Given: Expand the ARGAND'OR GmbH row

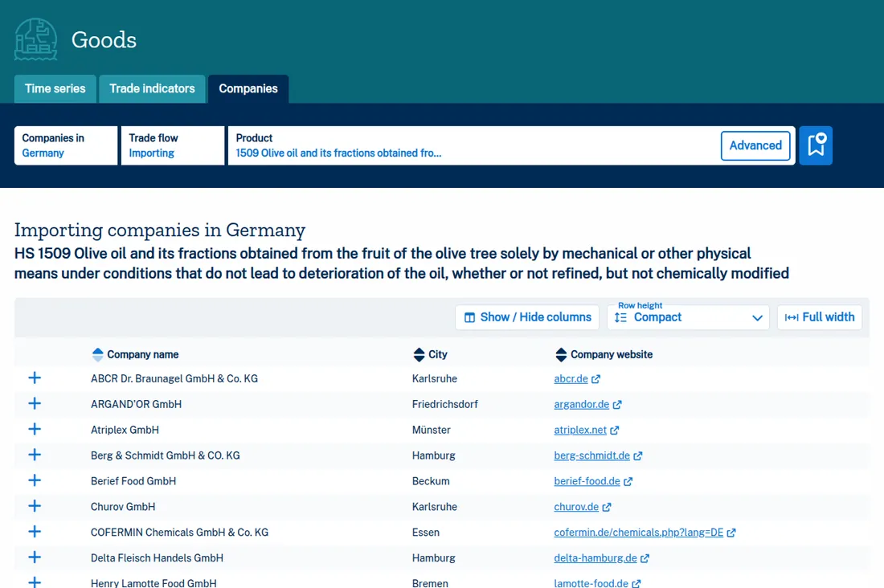Looking at the screenshot, I should point(35,404).
